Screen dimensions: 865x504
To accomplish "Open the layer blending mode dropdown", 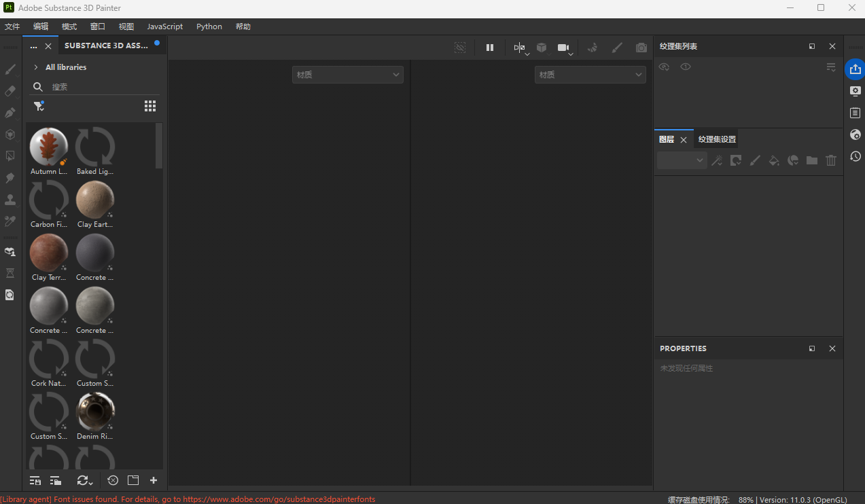I will 682,160.
